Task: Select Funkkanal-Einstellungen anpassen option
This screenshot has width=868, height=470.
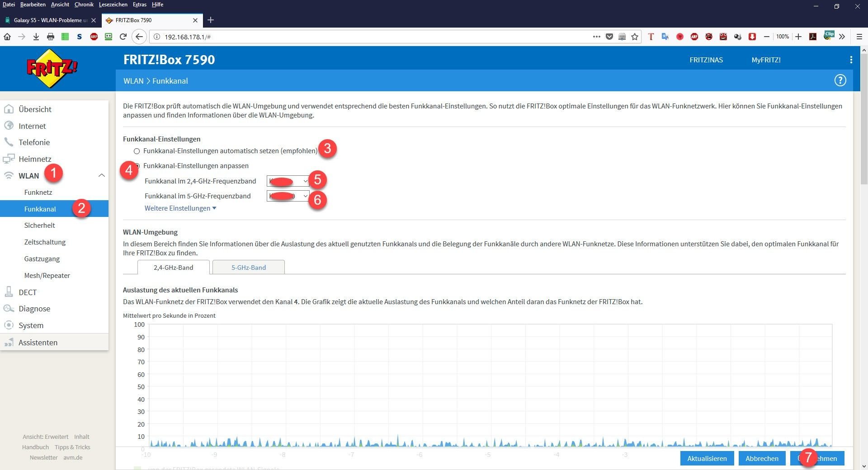Action: [196, 166]
